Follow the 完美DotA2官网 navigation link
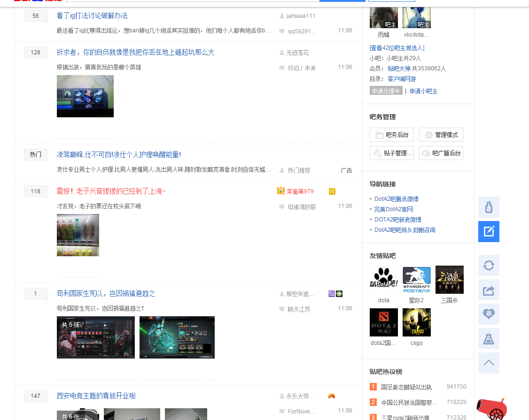This screenshot has height=420, width=529. tap(393, 209)
